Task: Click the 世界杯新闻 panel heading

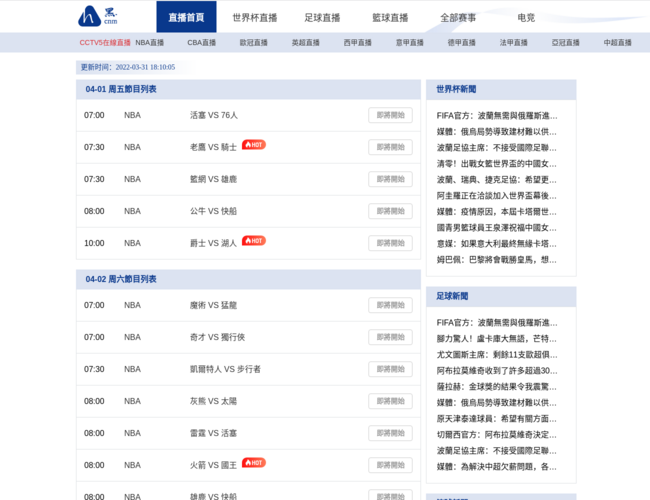Action: (456, 89)
